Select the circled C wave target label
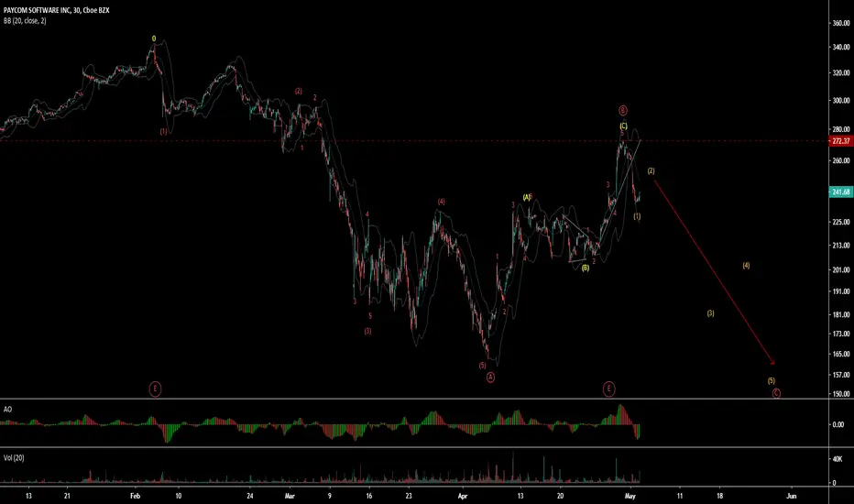Viewport: 854px width, 504px height. point(776,393)
